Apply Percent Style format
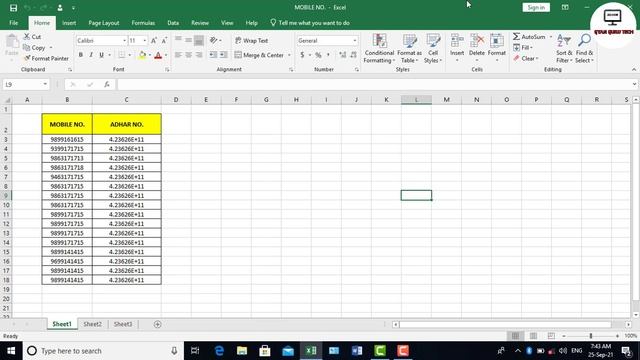This screenshot has width=640, height=360. 318,55
